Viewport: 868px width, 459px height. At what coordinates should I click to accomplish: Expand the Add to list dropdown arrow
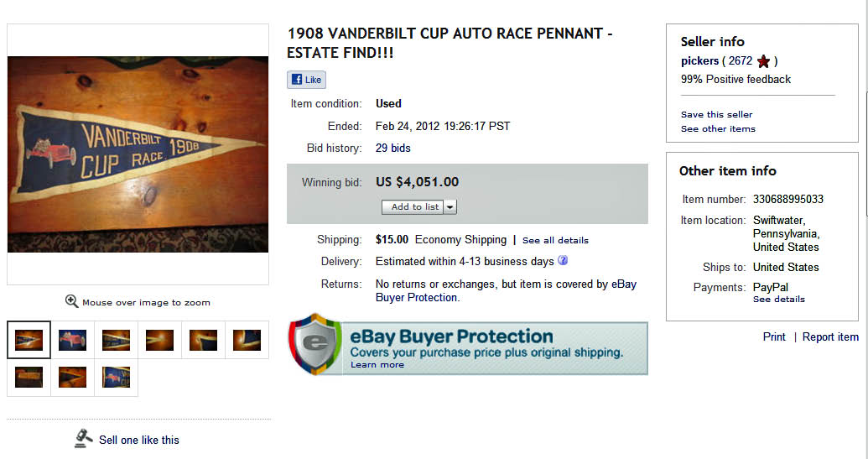pyautogui.click(x=450, y=206)
